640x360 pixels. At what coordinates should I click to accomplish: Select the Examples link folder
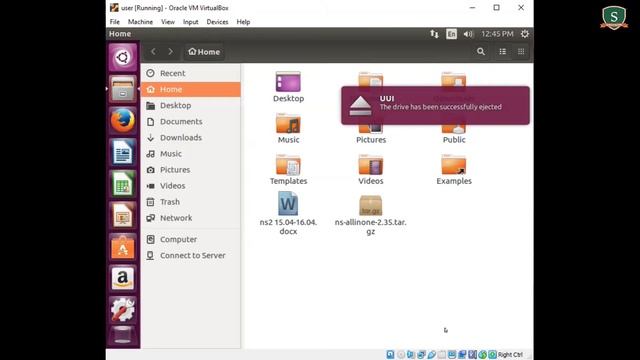tap(454, 169)
